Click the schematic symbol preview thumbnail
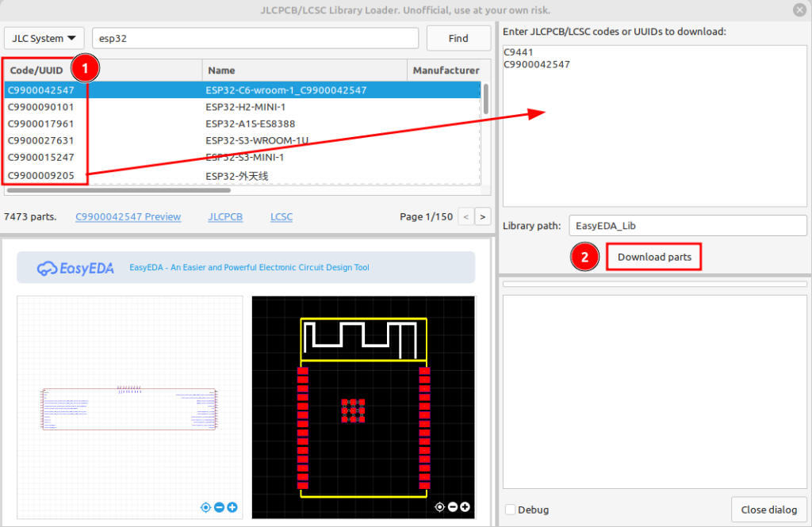812x527 pixels. pos(129,407)
